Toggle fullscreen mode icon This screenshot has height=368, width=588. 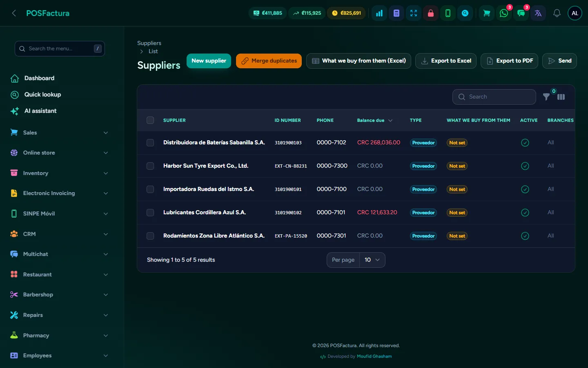414,13
